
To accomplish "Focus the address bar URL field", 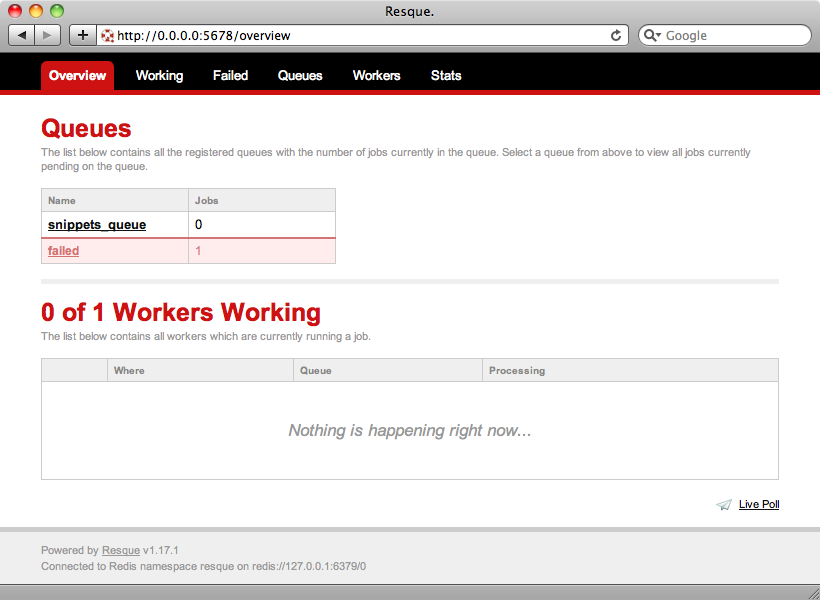I will (362, 36).
